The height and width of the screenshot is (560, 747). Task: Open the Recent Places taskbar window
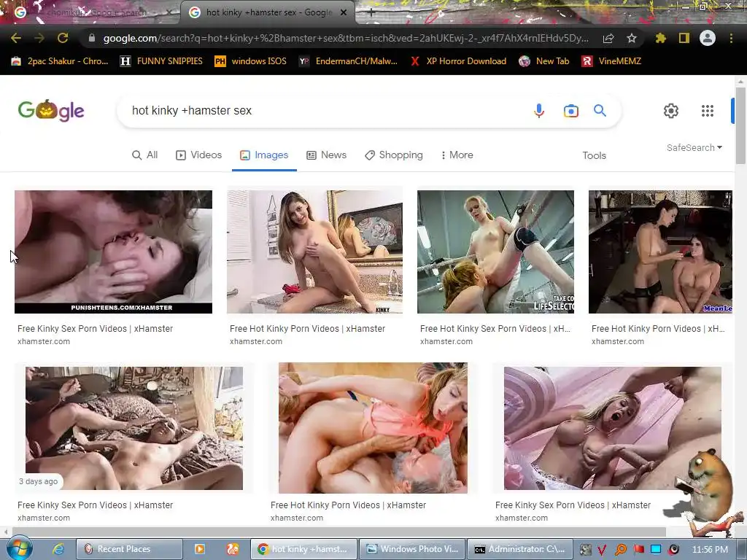click(x=129, y=549)
